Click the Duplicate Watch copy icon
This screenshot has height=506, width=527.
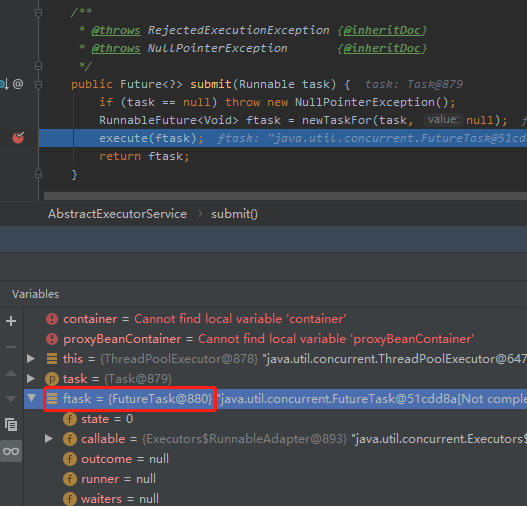[11, 425]
